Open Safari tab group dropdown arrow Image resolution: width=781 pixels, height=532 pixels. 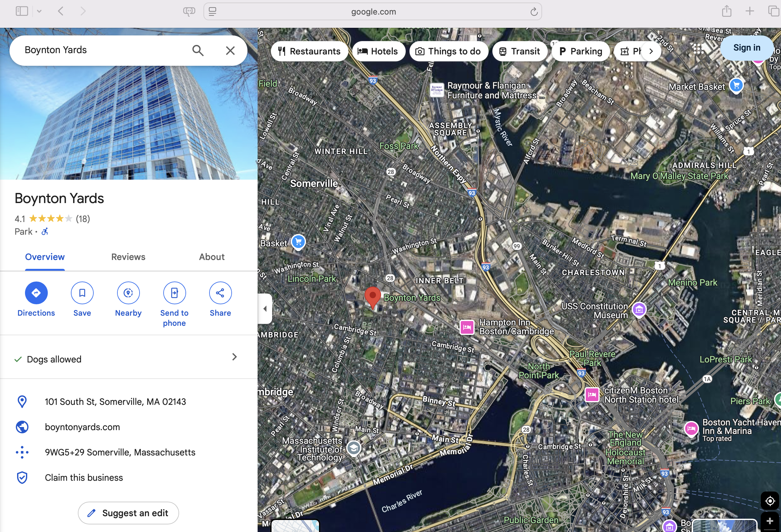(39, 11)
